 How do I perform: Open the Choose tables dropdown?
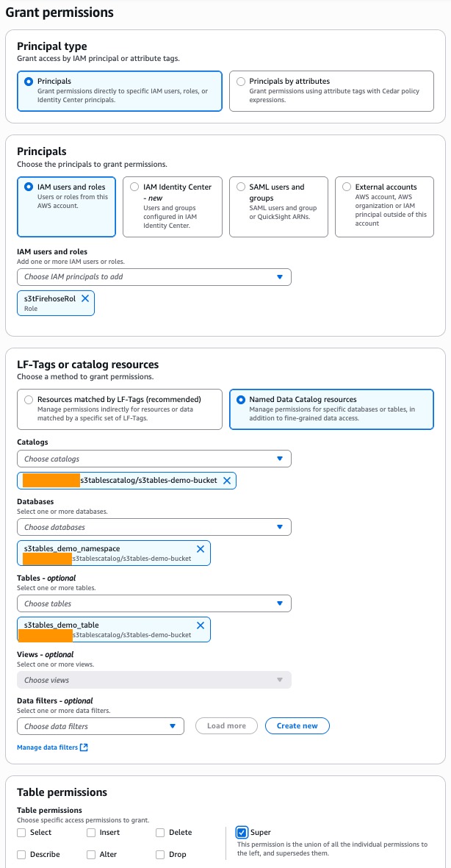coord(154,603)
